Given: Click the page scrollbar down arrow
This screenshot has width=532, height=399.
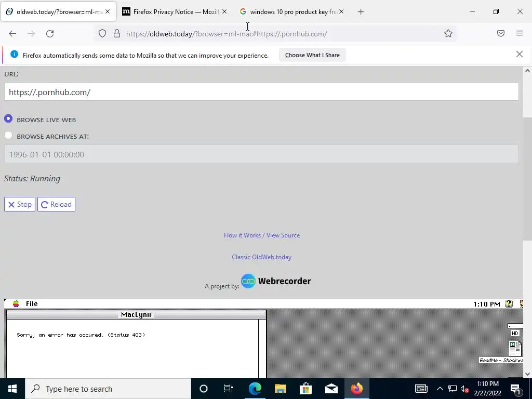Looking at the screenshot, I should pos(527,374).
